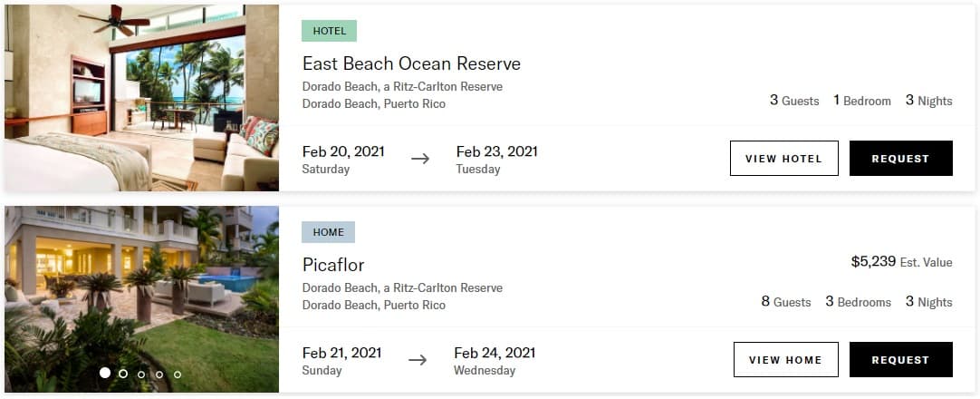Request the East Beach Ocean Reserve stay
Image resolution: width=980 pixels, height=399 pixels.
coord(900,158)
